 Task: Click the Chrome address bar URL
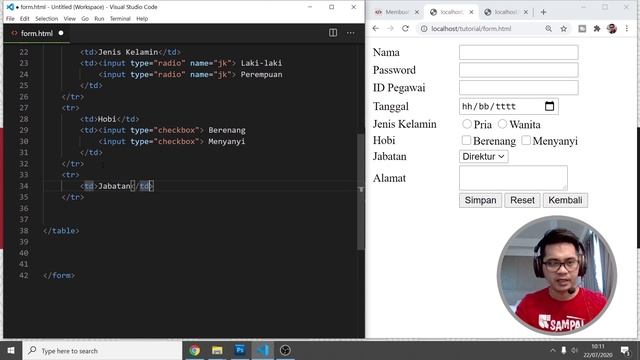471,29
